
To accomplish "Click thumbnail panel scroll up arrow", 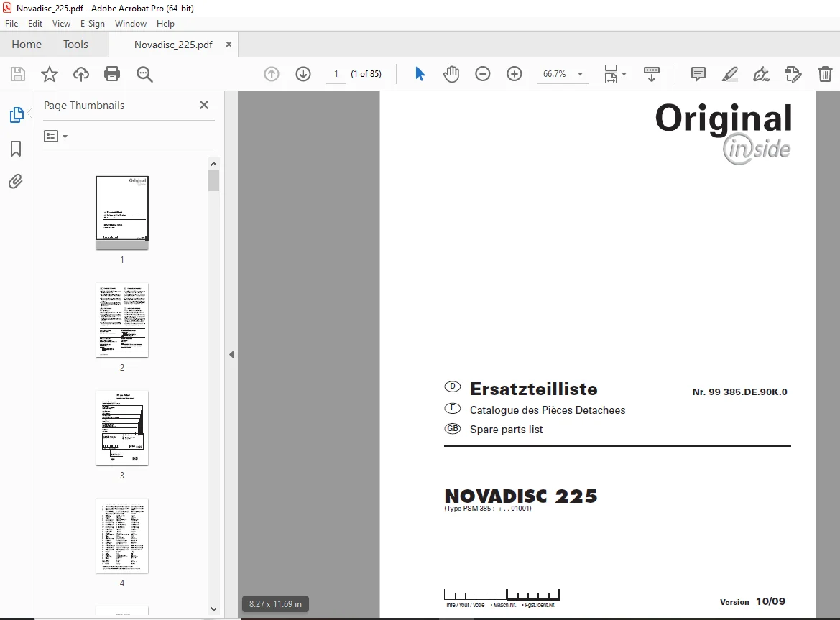I will click(213, 164).
